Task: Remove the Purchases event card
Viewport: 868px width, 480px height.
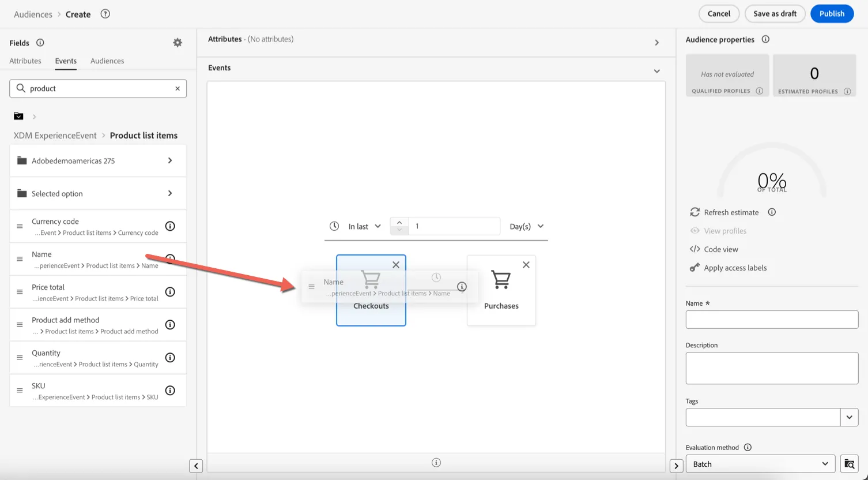Action: click(526, 265)
